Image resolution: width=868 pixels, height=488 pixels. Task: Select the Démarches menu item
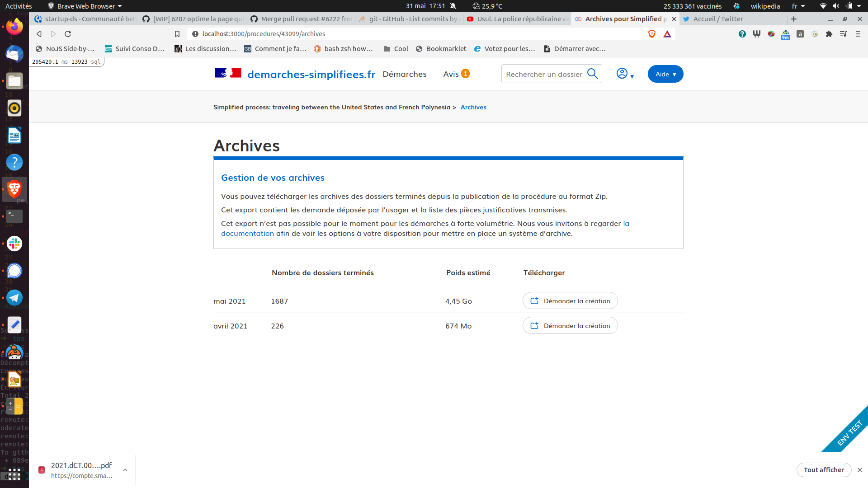tap(405, 74)
